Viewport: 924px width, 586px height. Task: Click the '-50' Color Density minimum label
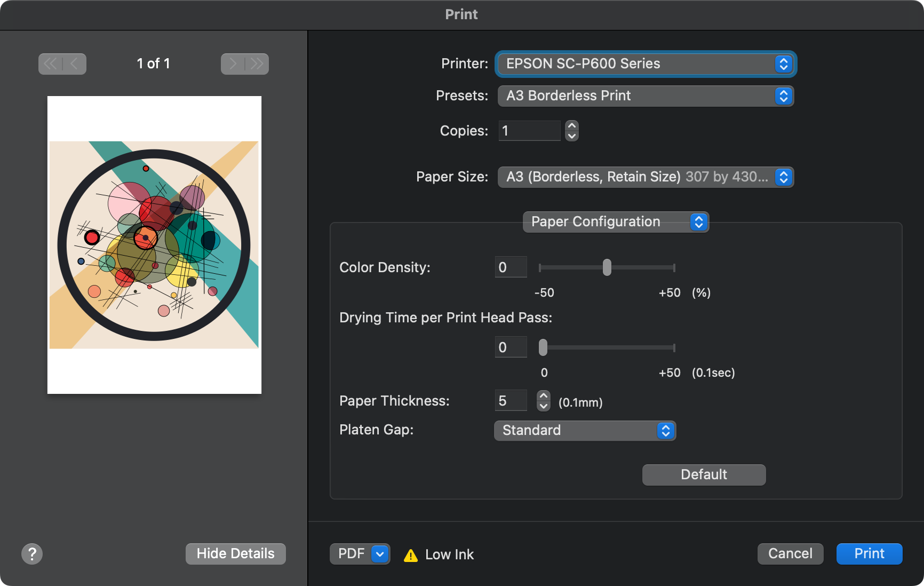tap(544, 293)
